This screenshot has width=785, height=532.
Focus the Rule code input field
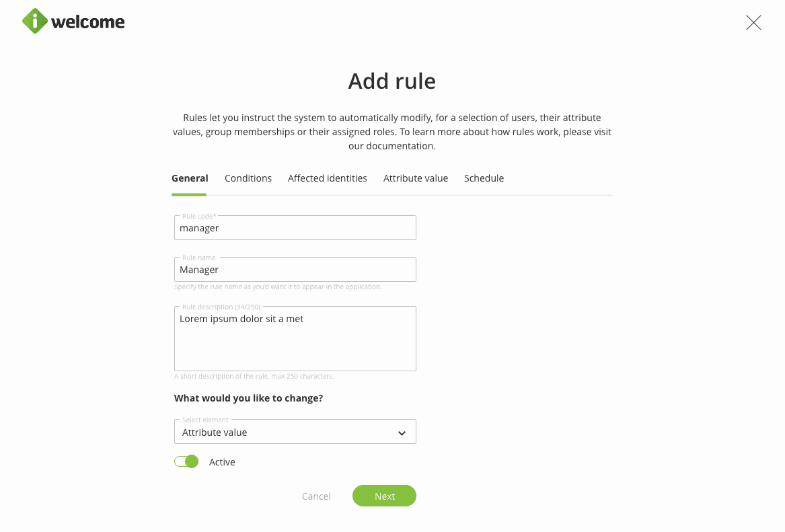point(295,228)
